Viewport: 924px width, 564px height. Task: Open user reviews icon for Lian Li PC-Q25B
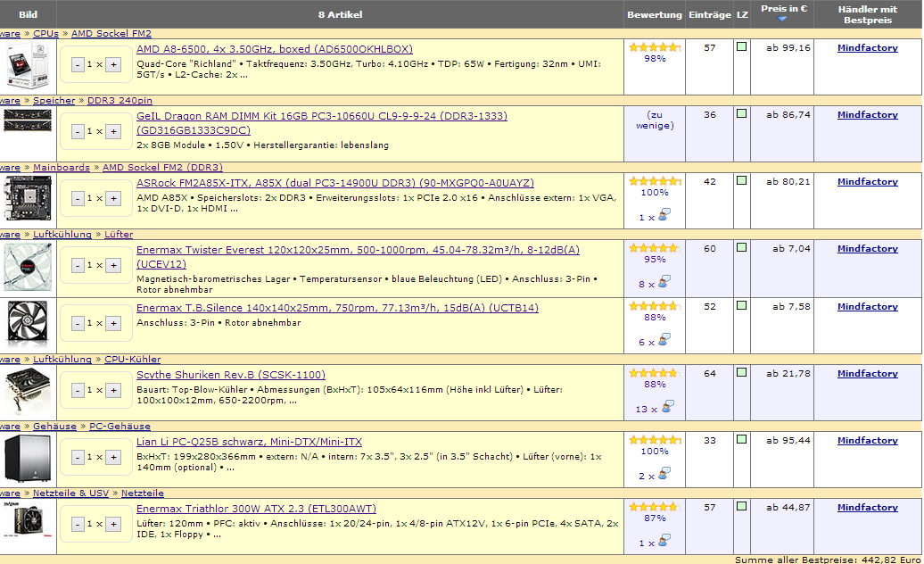click(x=664, y=473)
